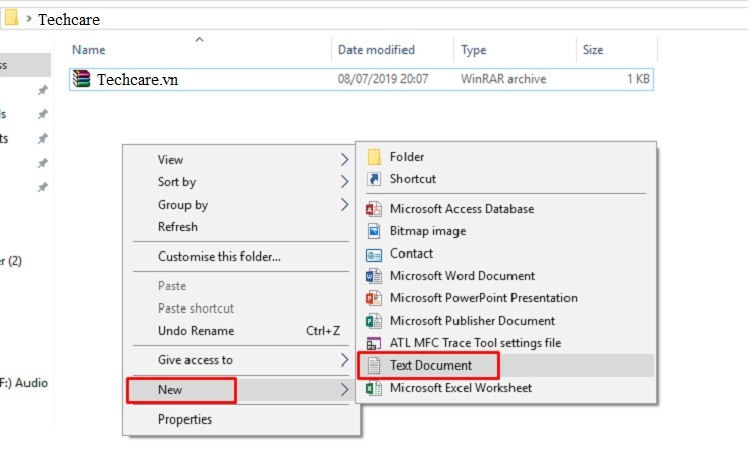Click Techcare in the address breadcrumb
The width and height of the screenshot is (755, 449).
pos(69,19)
